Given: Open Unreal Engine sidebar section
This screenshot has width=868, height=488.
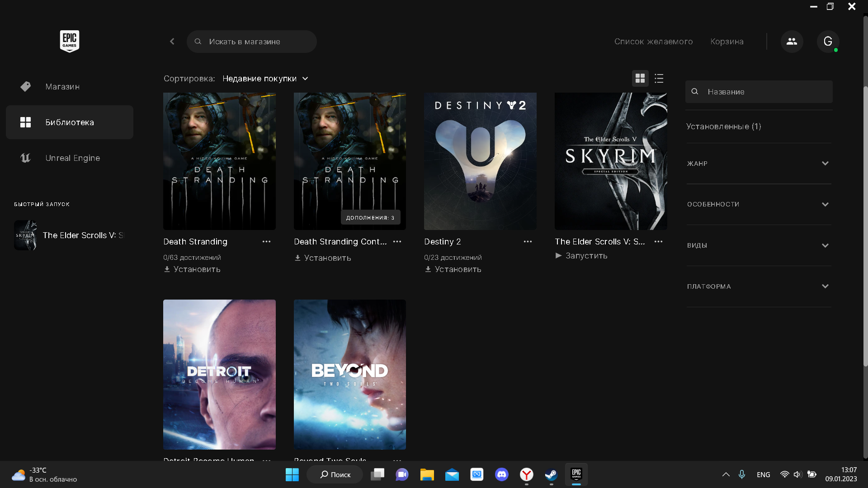Looking at the screenshot, I should [70, 158].
